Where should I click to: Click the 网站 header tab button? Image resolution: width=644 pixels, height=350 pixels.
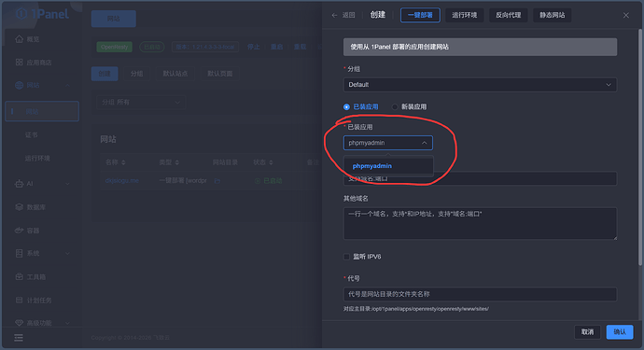[x=113, y=19]
